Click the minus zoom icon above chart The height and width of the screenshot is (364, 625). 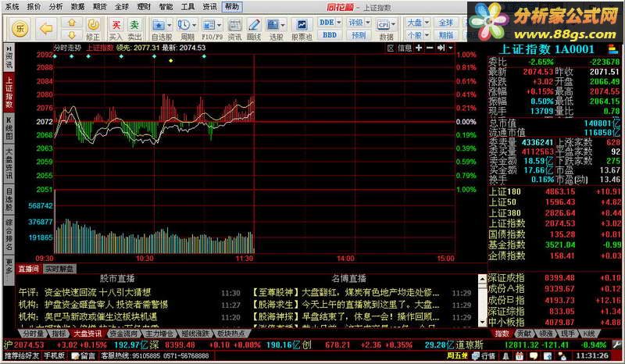[430, 48]
